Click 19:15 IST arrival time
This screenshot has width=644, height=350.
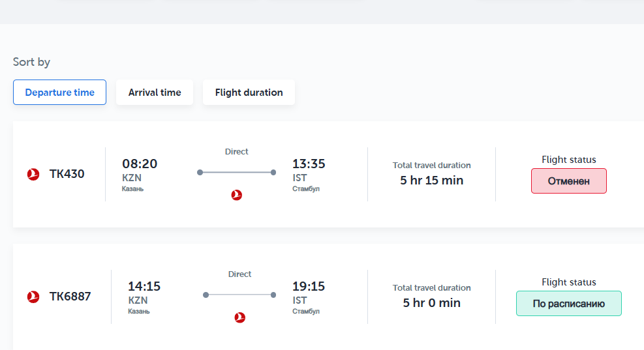309,286
